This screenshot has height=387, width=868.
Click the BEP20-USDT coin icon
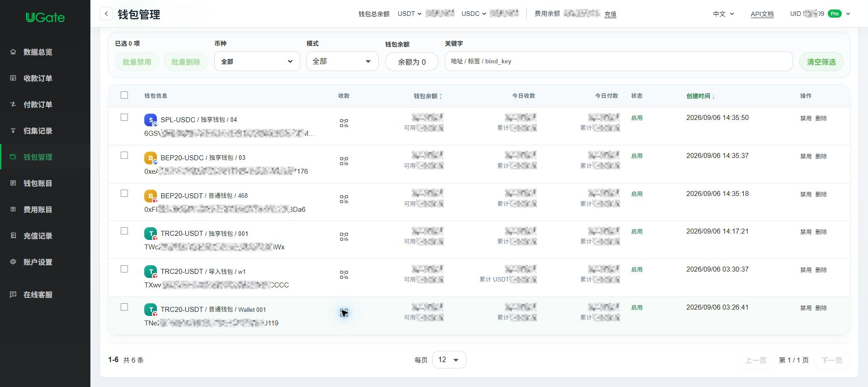[x=151, y=196]
